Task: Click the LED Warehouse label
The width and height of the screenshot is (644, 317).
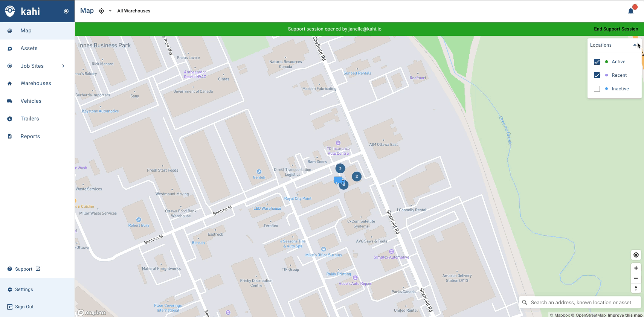Action: tap(267, 209)
